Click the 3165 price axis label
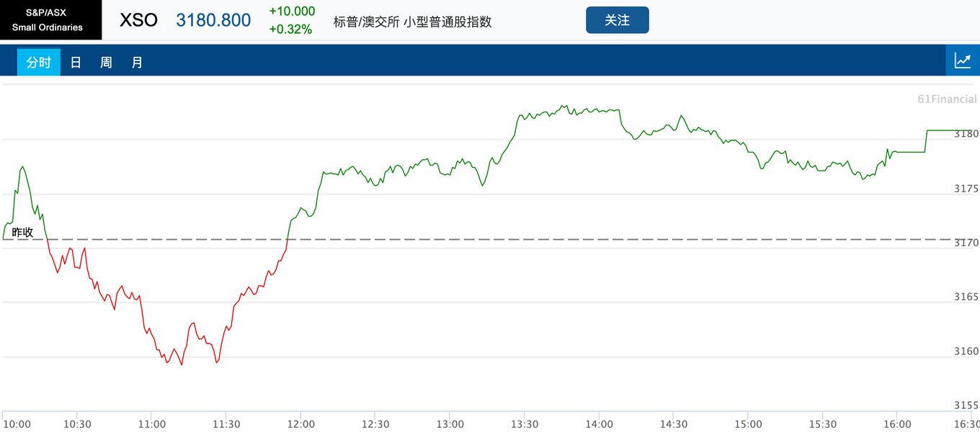 coord(966,297)
